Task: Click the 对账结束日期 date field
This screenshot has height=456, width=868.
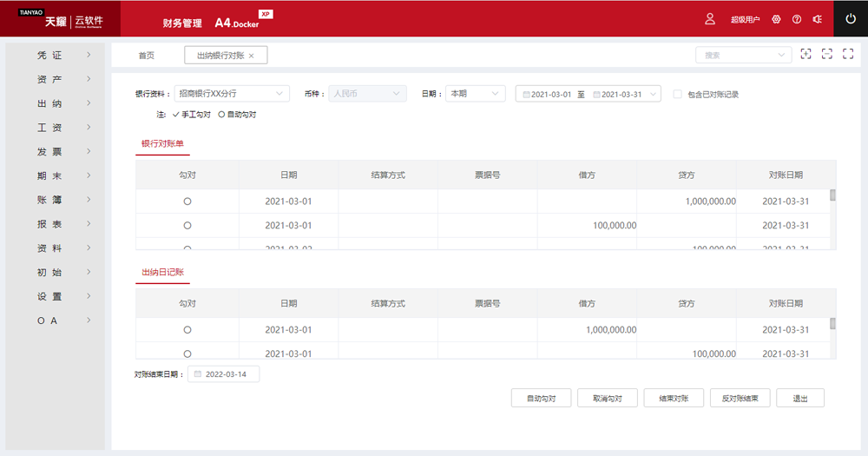Action: 223,374
